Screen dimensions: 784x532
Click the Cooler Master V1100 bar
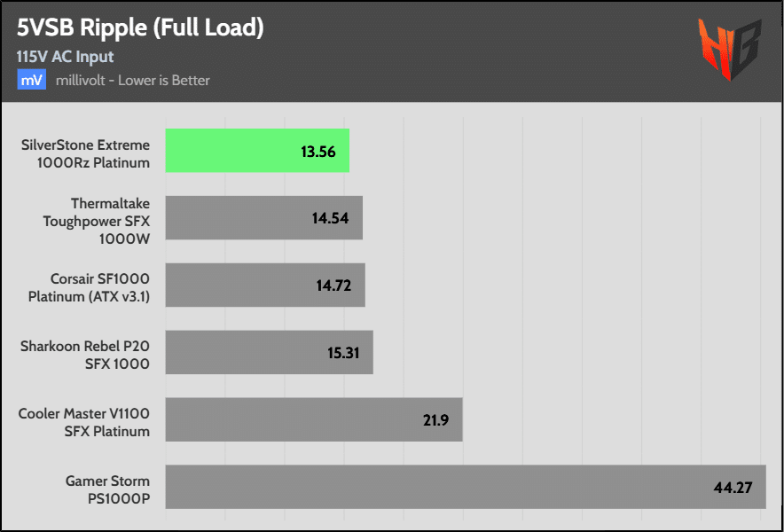click(x=314, y=419)
